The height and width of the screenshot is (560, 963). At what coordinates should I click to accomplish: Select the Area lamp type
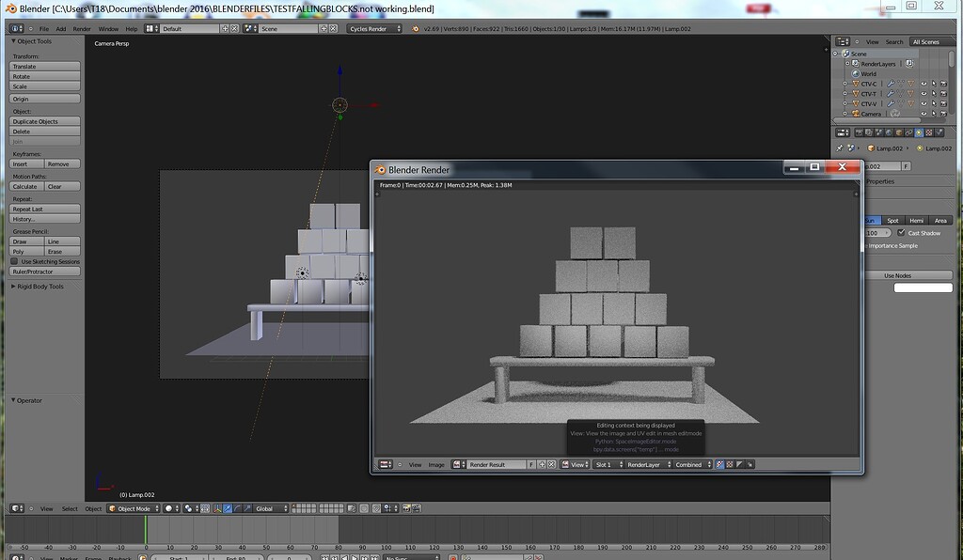[940, 221]
